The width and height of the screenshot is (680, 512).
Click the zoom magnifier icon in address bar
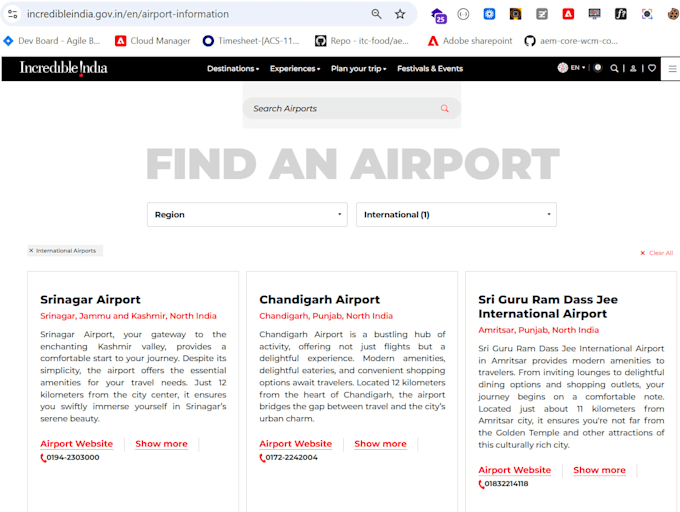click(x=376, y=14)
